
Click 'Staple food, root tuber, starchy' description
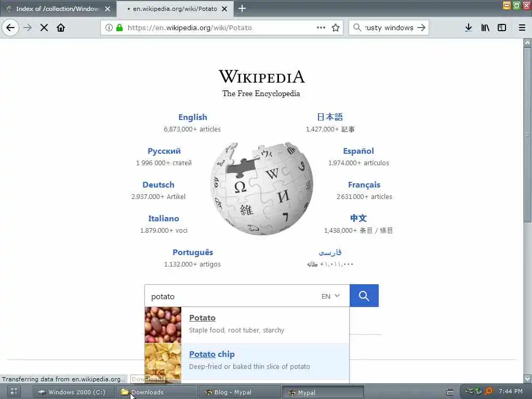coord(236,330)
